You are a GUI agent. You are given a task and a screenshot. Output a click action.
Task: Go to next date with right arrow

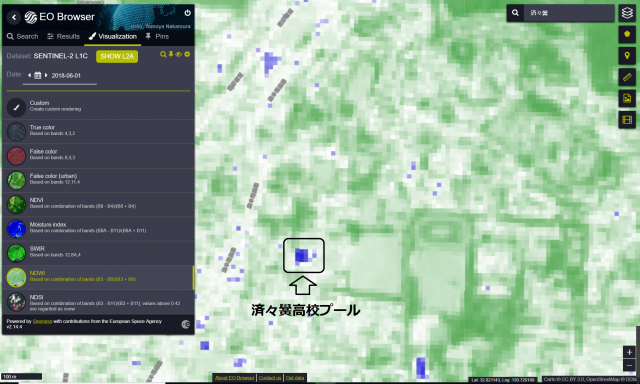tap(46, 75)
